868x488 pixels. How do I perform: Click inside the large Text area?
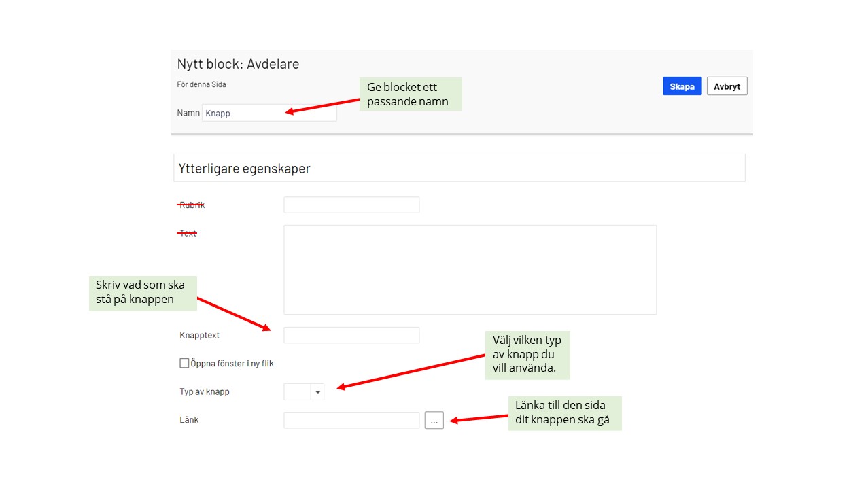pyautogui.click(x=470, y=269)
